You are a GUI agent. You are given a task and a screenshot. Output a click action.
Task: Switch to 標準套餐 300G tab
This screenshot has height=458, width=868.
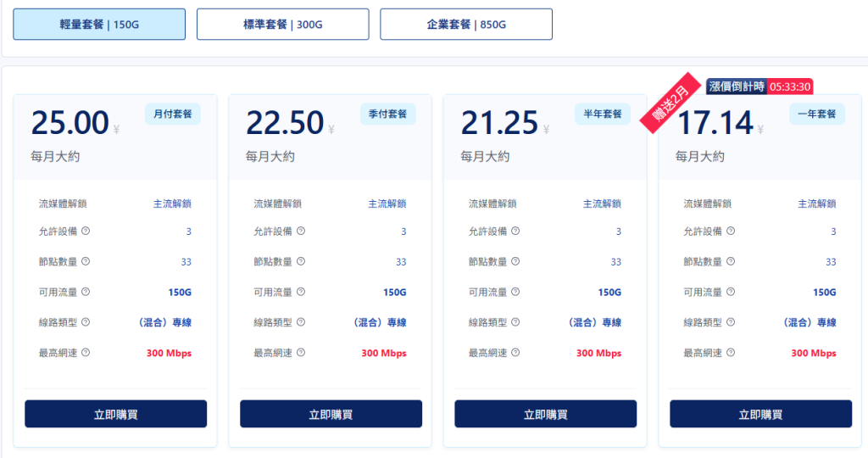click(x=283, y=25)
